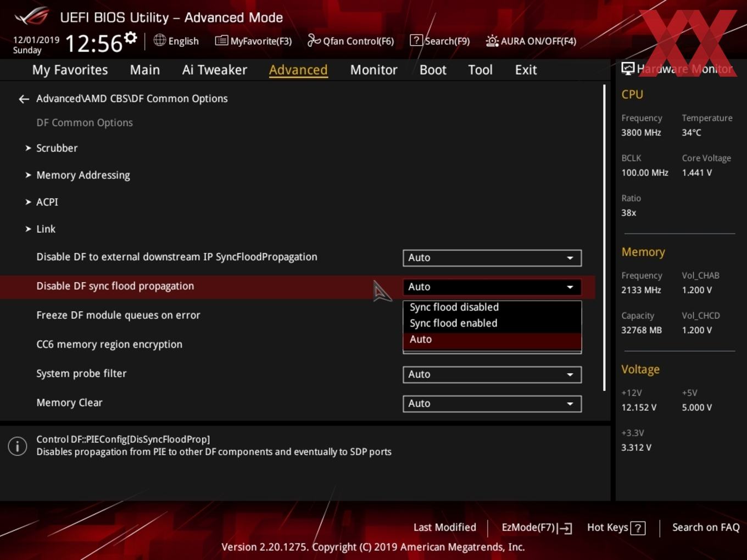The width and height of the screenshot is (747, 560).
Task: Open Search(F9) tool
Action: [440, 41]
